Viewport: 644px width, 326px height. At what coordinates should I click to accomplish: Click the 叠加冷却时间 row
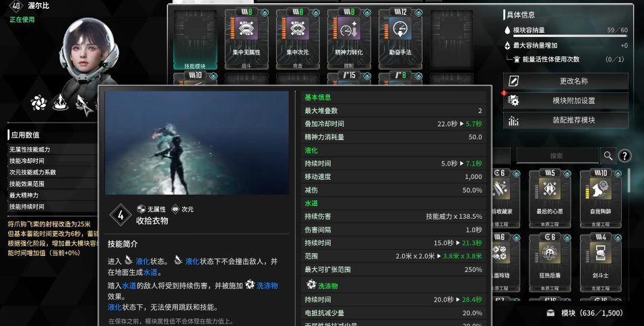393,123
